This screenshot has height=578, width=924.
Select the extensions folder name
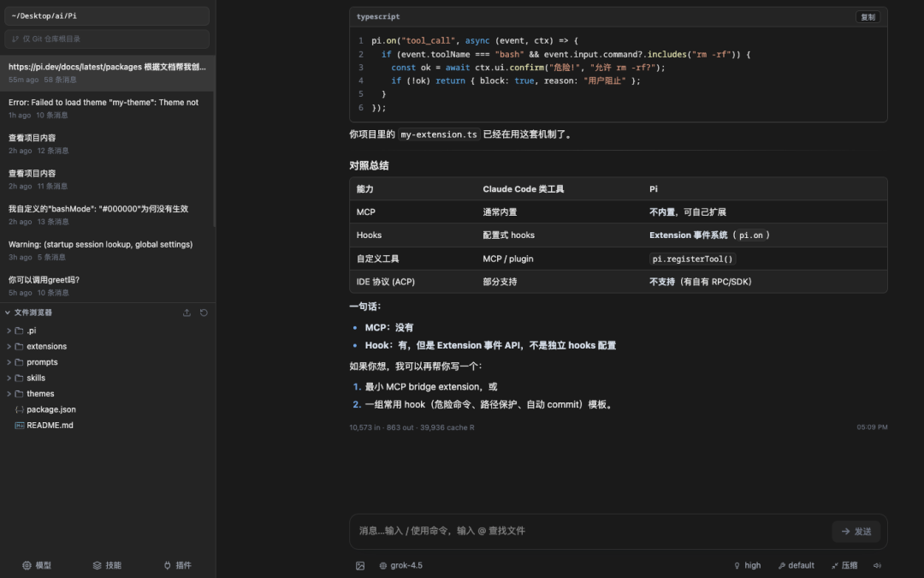(x=46, y=346)
